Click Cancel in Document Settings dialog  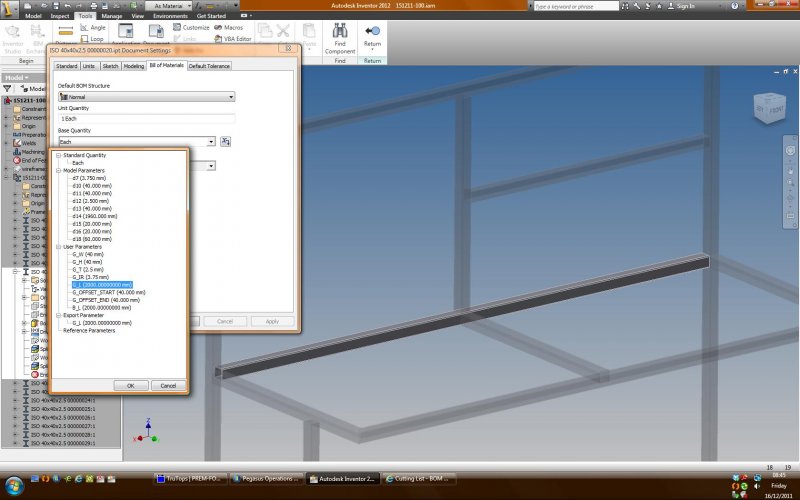[x=225, y=321]
